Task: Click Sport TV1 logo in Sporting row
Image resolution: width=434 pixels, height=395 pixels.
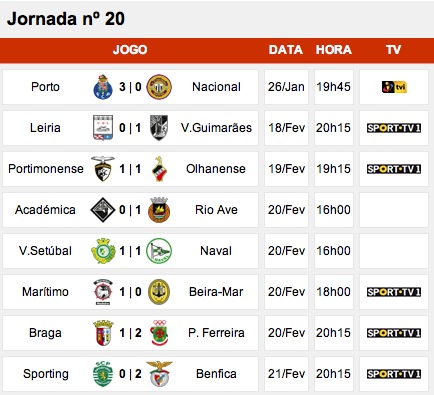Action: [x=394, y=374]
